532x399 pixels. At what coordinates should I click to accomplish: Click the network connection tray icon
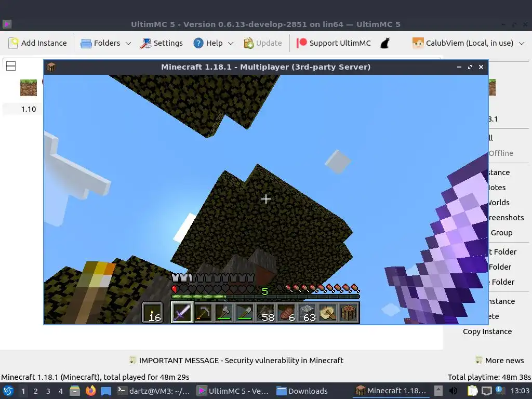click(486, 391)
